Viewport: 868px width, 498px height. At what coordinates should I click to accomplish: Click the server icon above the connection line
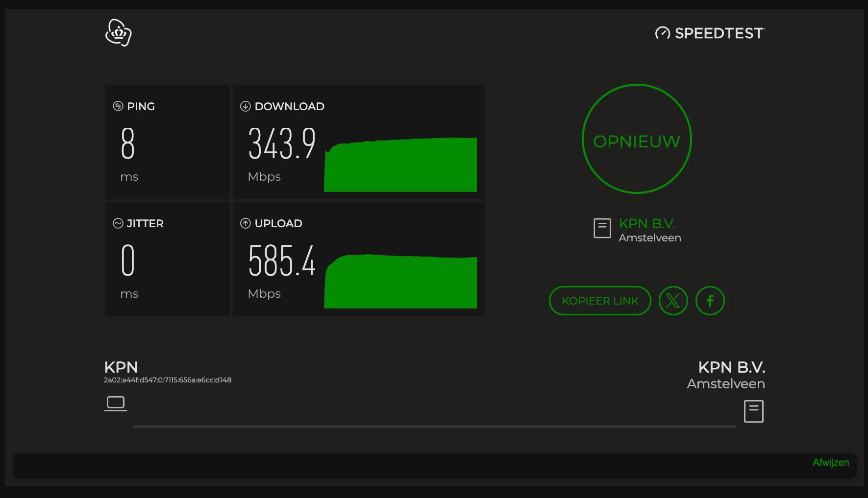pyautogui.click(x=754, y=411)
